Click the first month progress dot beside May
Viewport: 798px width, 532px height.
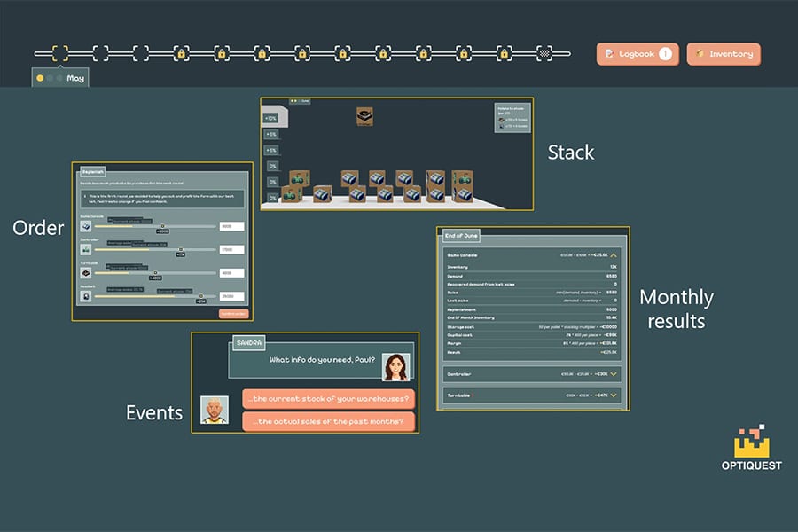coord(40,78)
